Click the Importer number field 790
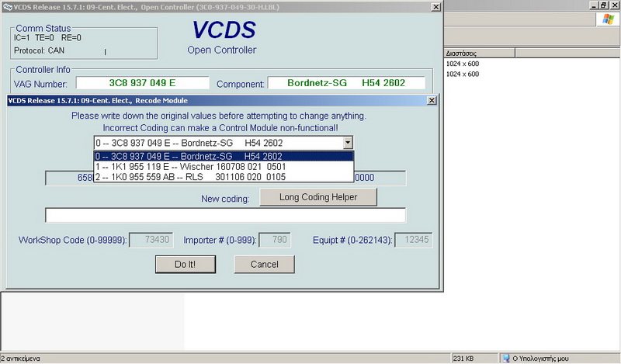 pyautogui.click(x=275, y=240)
